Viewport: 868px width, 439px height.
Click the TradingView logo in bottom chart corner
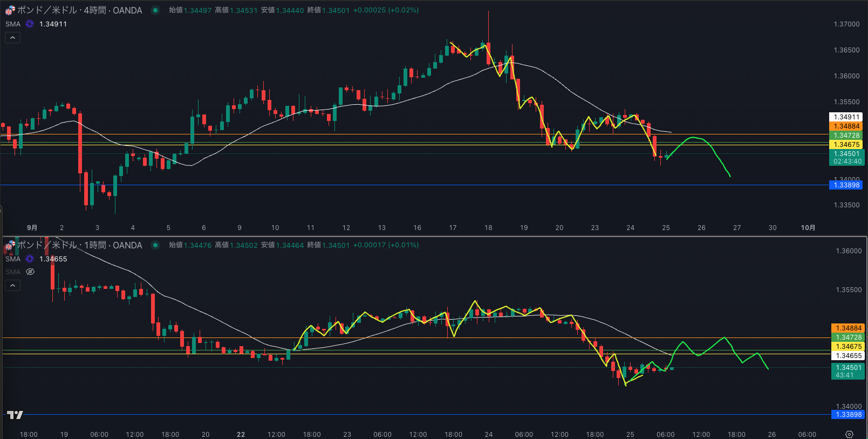15,415
